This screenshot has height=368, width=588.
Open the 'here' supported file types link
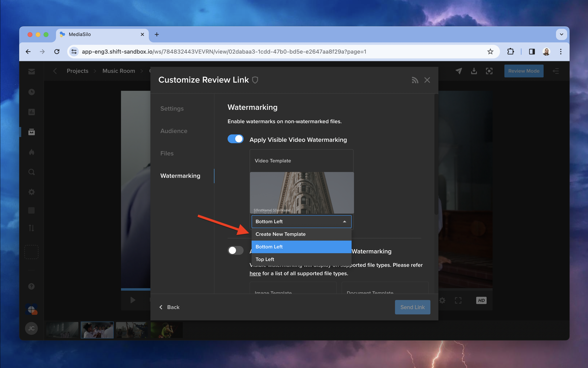[x=255, y=273]
